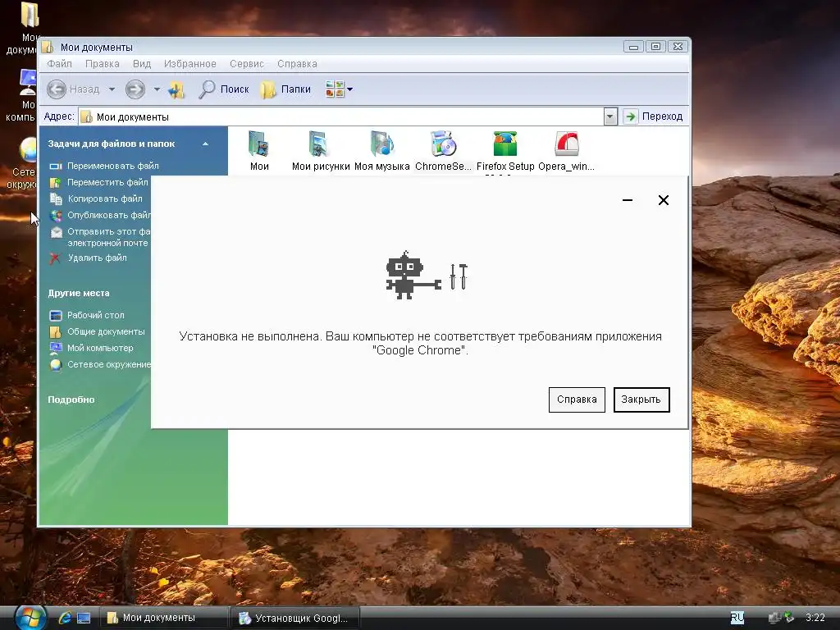Open the address bar dropdown

pyautogui.click(x=610, y=116)
